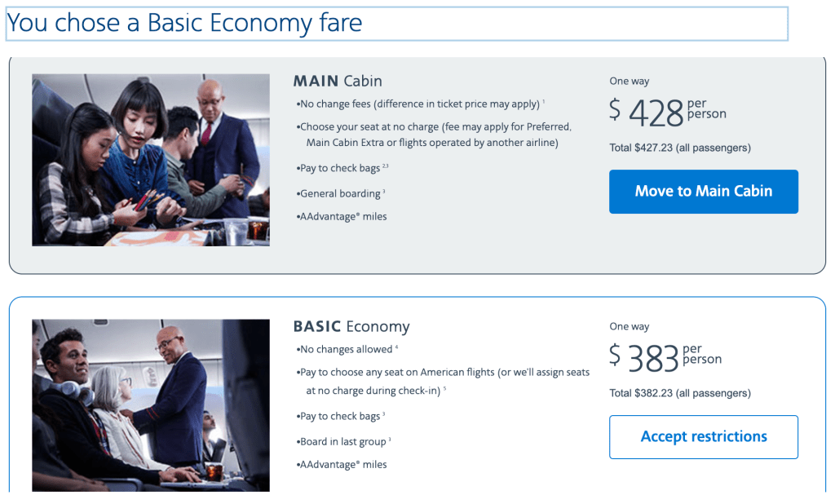Image resolution: width=835 pixels, height=504 pixels.
Task: Open the Basic Economy cabin photo
Action: (151, 405)
